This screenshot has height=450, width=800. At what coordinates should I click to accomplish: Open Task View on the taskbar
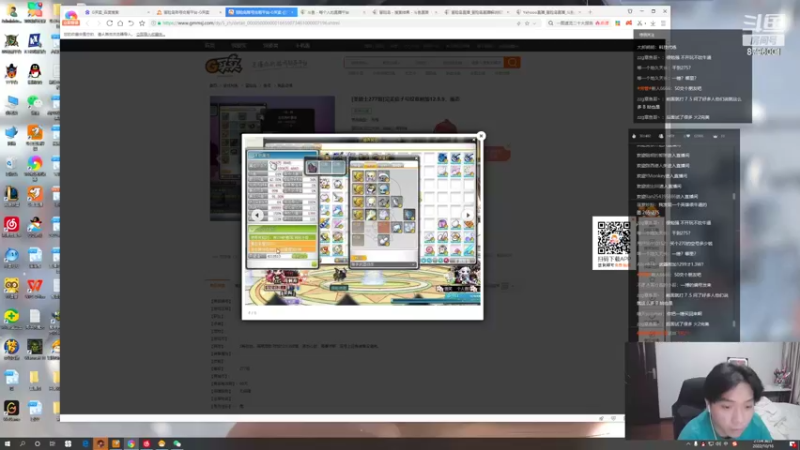tap(52, 444)
